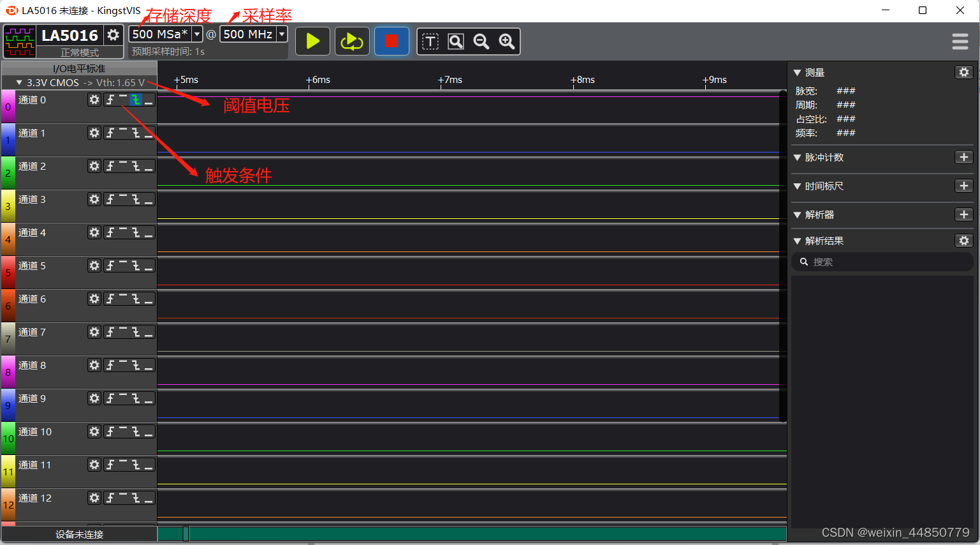This screenshot has height=545, width=980.
Task: Collapse the 解析器 analyzer section
Action: 797,215
